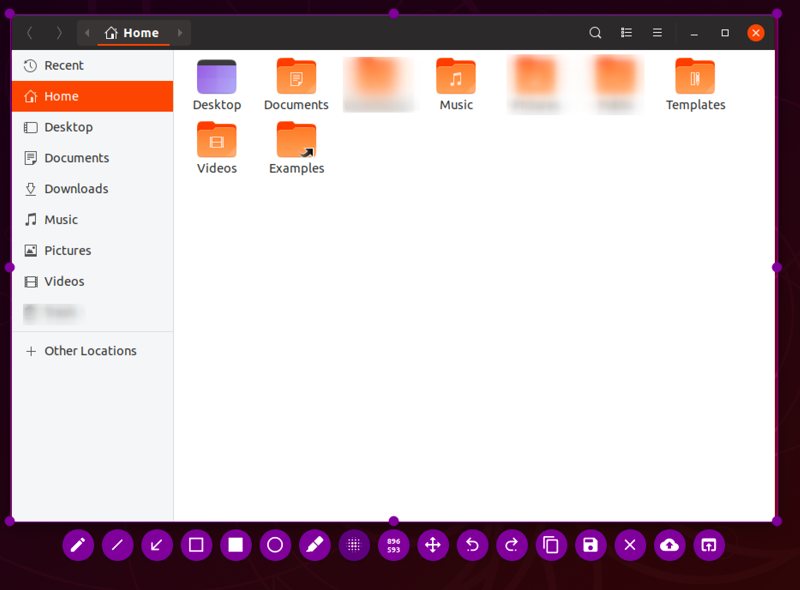This screenshot has width=800, height=590.
Task: Activate the selection Move tool
Action: pyautogui.click(x=433, y=545)
